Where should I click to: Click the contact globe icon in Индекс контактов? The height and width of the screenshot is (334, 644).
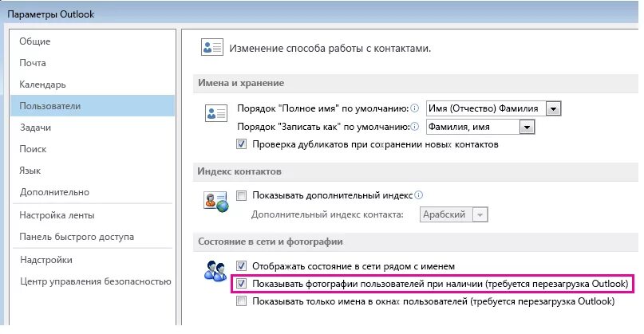coord(216,202)
